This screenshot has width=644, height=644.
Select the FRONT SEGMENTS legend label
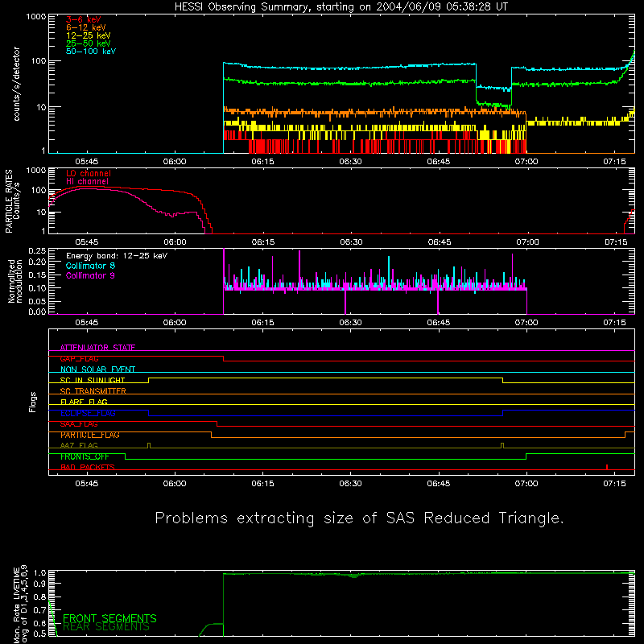(109, 618)
